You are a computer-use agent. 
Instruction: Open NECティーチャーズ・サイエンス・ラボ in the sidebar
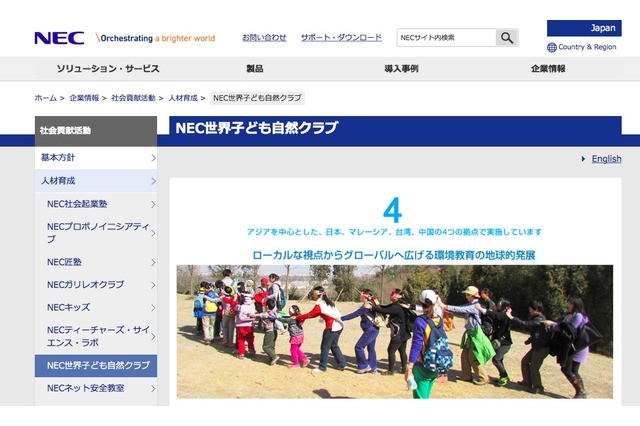point(96,336)
